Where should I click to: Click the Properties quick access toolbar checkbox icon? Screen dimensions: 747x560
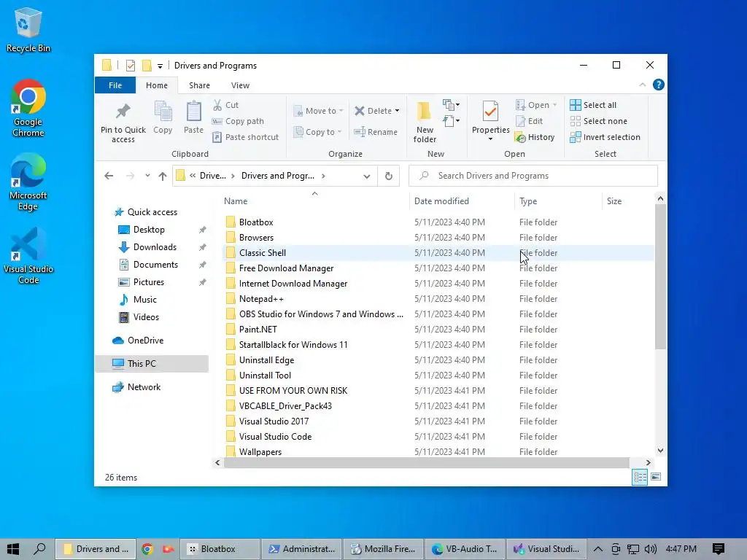click(130, 65)
